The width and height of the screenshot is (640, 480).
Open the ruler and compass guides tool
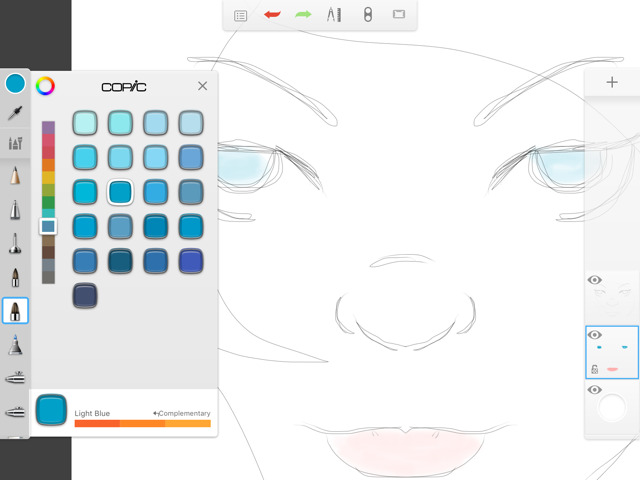point(334,15)
